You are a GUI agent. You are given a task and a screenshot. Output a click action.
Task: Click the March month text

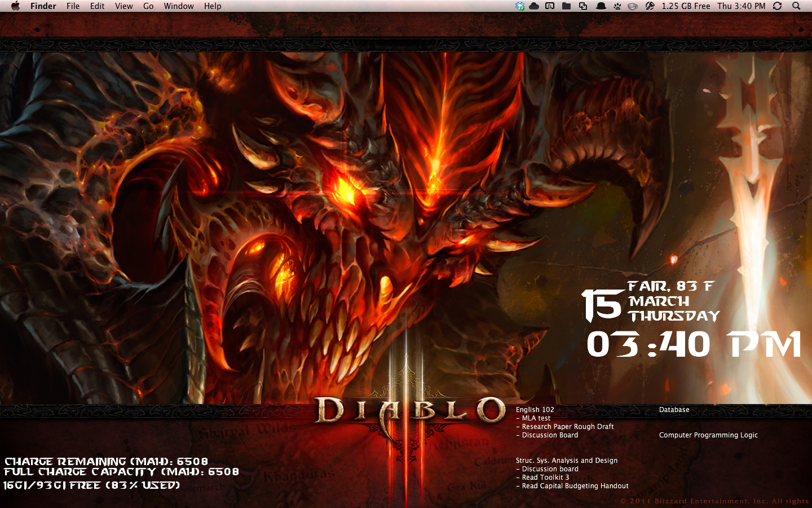(x=659, y=301)
